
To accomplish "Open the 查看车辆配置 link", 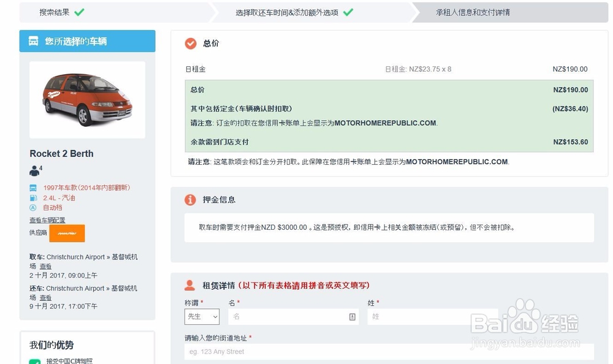I will [x=47, y=220].
